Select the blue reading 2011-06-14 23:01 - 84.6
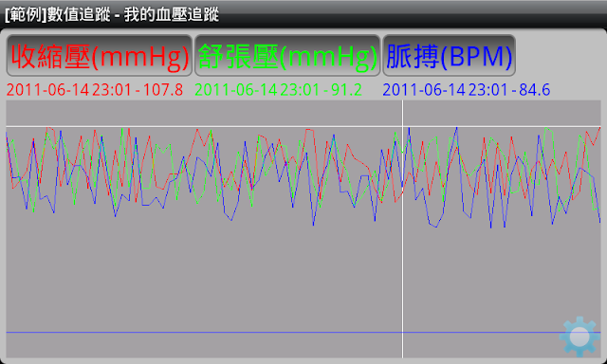The width and height of the screenshot is (607, 364). [x=467, y=90]
